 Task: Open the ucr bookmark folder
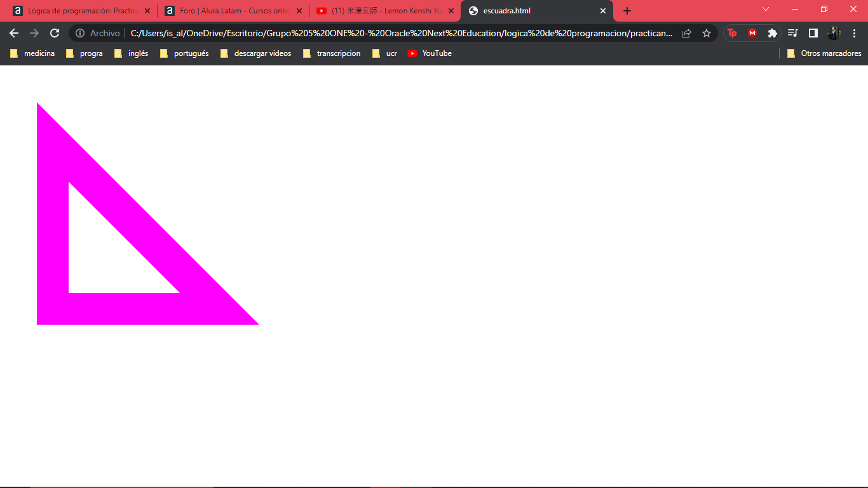click(x=384, y=53)
